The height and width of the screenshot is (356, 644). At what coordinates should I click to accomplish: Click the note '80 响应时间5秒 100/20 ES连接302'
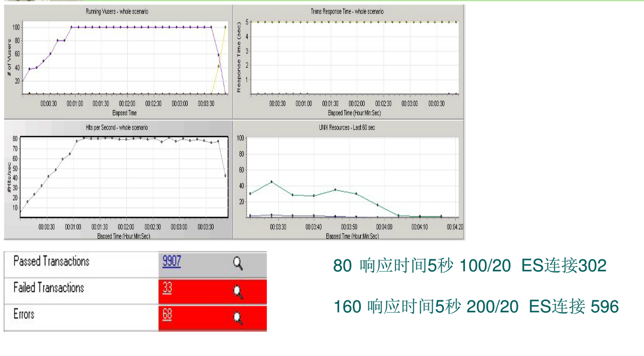[470, 266]
